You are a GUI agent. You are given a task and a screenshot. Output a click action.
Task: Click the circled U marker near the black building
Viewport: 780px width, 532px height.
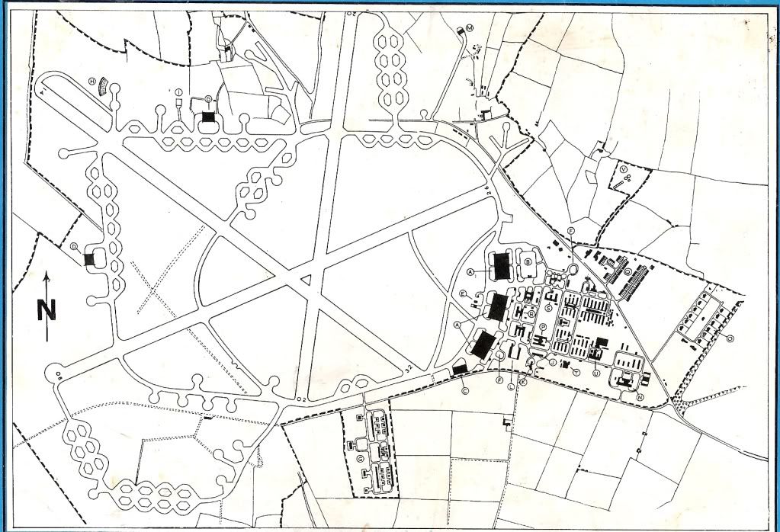tap(596, 372)
